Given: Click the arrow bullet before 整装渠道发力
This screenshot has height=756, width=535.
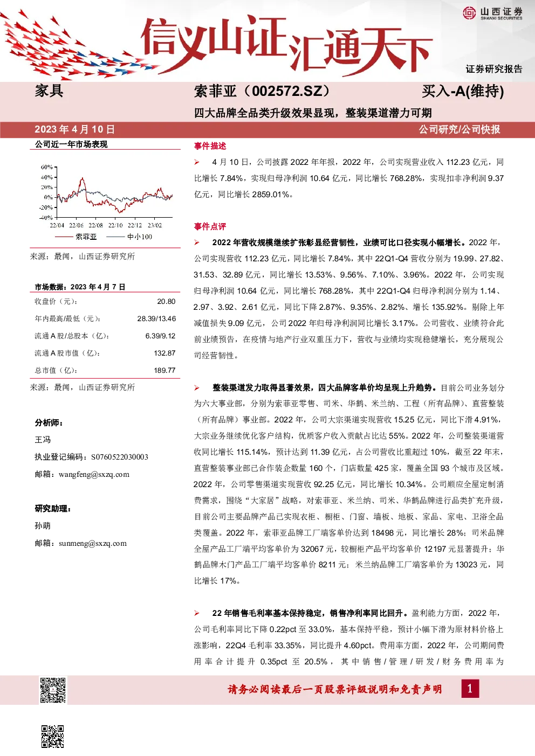Looking at the screenshot, I should [197, 388].
